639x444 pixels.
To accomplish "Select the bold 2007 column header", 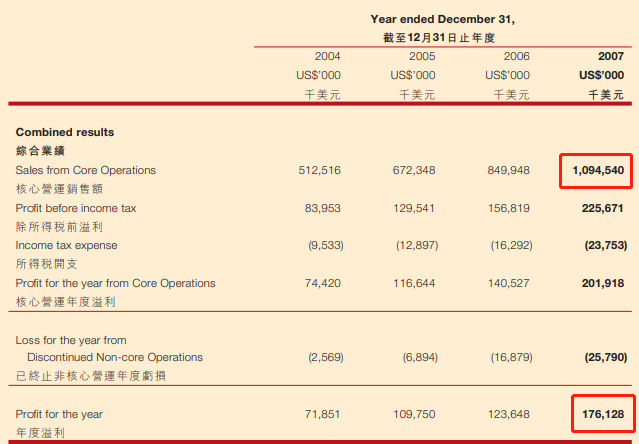I will [609, 57].
